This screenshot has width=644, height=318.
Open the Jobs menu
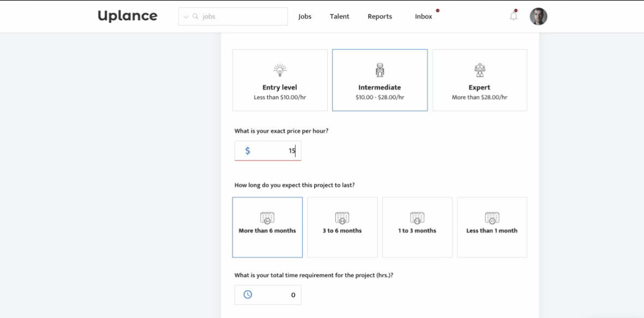[305, 16]
